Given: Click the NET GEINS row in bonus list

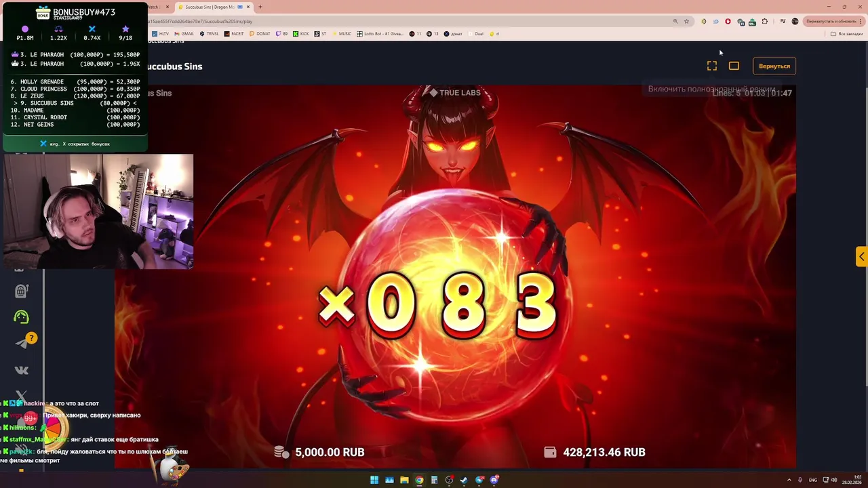Looking at the screenshot, I should (x=75, y=125).
